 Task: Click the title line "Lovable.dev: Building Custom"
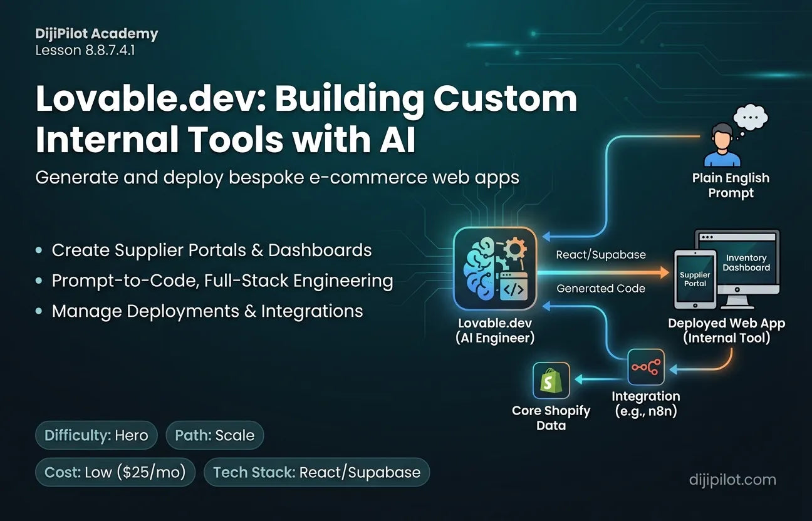tap(306, 100)
